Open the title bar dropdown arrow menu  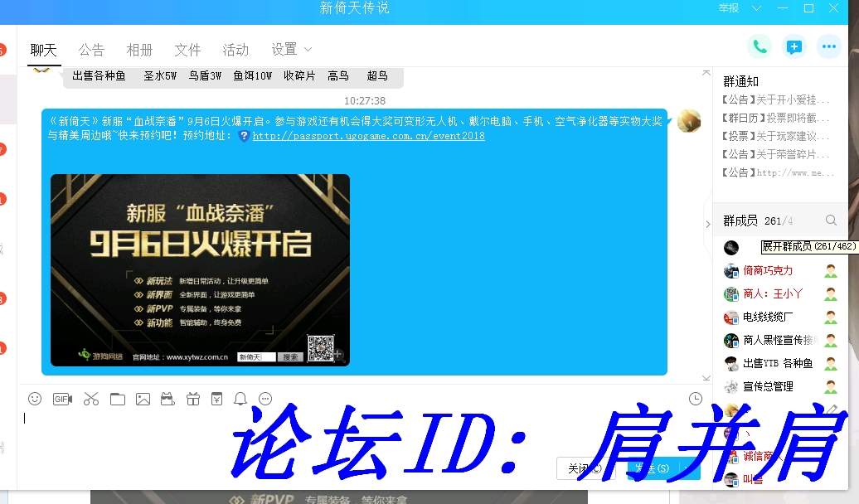756,8
